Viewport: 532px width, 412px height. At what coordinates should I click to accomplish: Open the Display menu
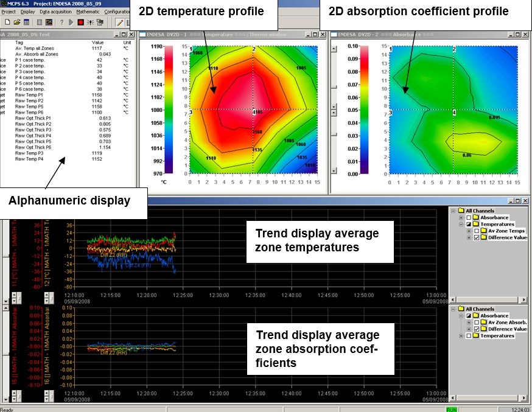[27, 12]
